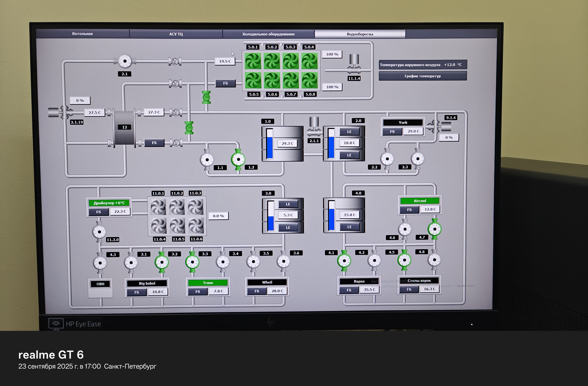The width and height of the screenshot is (588, 386).
Task: Click pump 11.3.0 under Драйкулер
Action: [x=99, y=232]
